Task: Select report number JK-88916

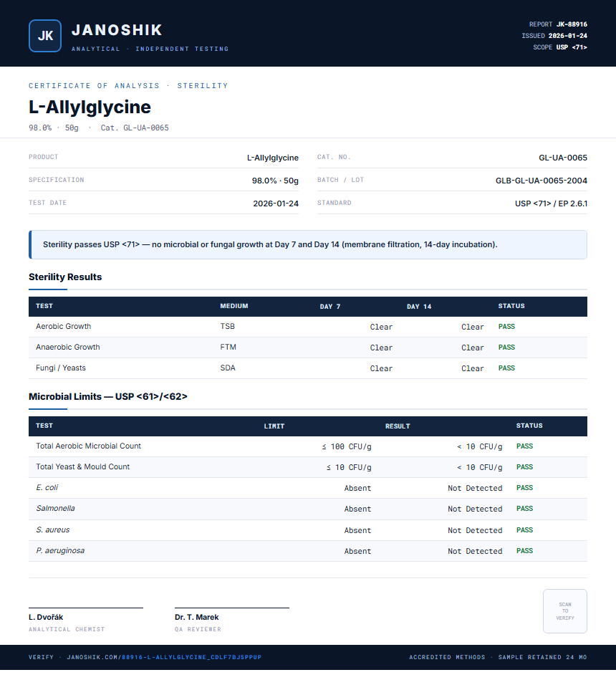Action: [572, 24]
